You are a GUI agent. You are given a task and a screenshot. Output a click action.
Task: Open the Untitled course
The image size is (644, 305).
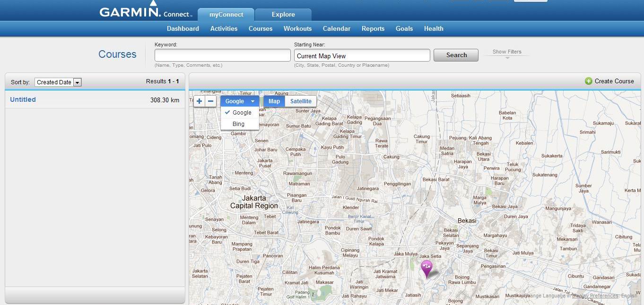(23, 99)
